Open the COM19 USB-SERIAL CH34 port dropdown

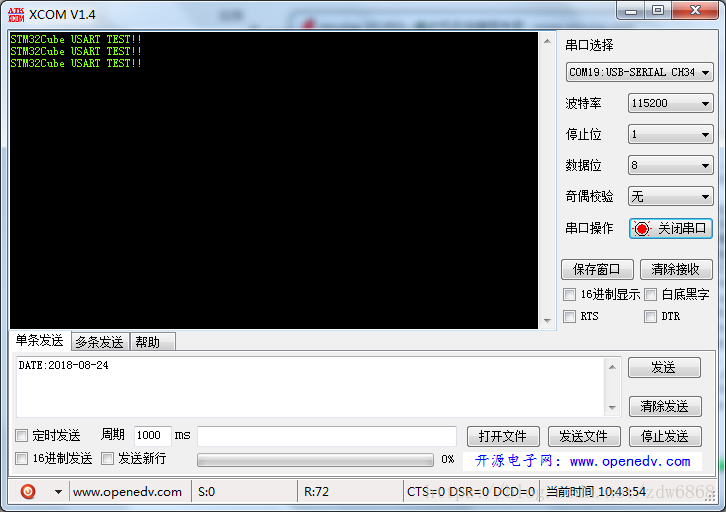tap(639, 72)
